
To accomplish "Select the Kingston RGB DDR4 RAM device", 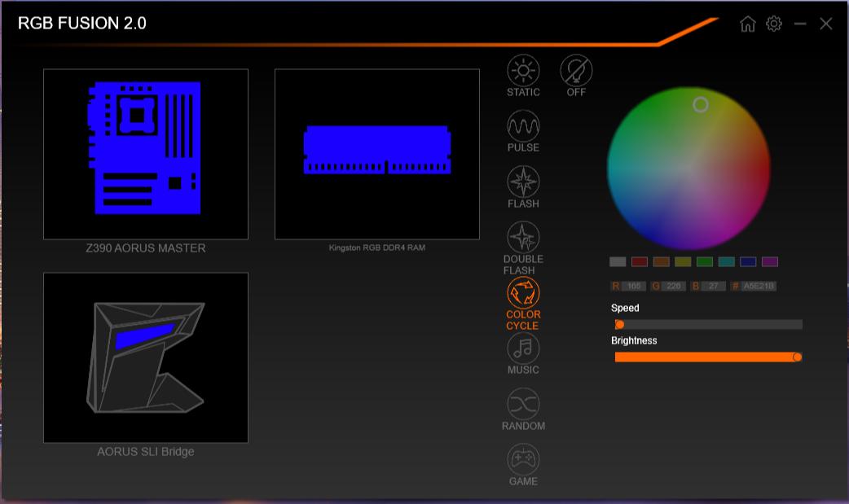I will click(x=376, y=154).
